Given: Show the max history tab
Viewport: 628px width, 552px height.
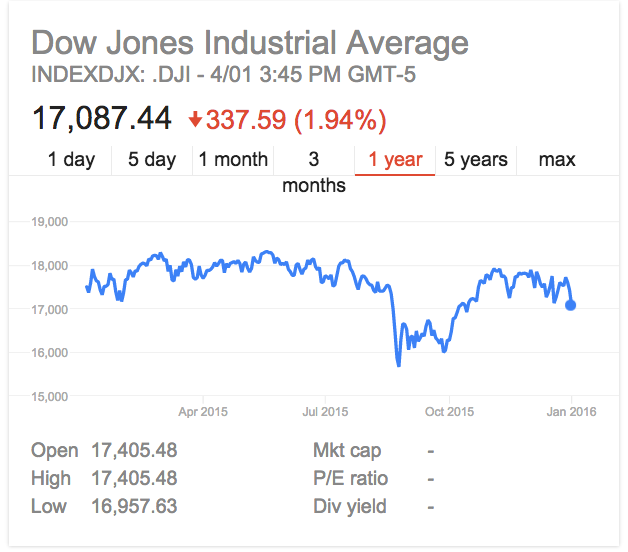Looking at the screenshot, I should click(x=557, y=159).
